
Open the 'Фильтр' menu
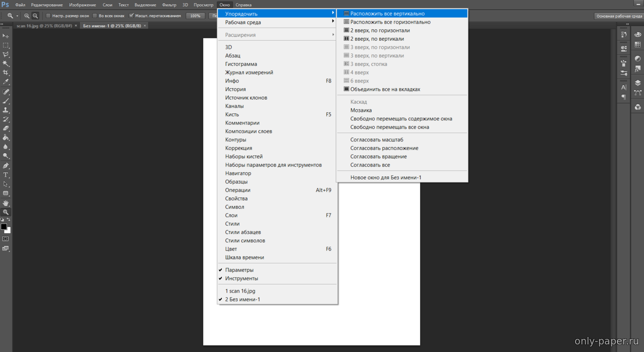169,5
